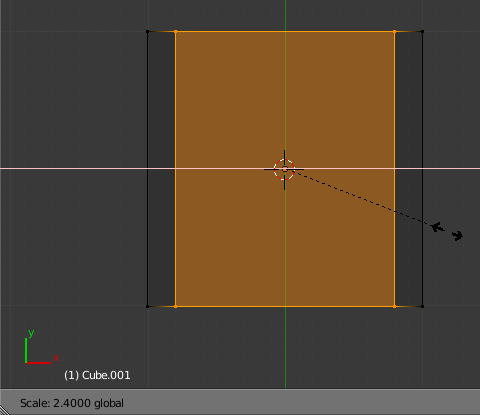Click the 3D cursor crosshair at center
Image resolution: width=480 pixels, height=415 pixels.
[x=284, y=170]
